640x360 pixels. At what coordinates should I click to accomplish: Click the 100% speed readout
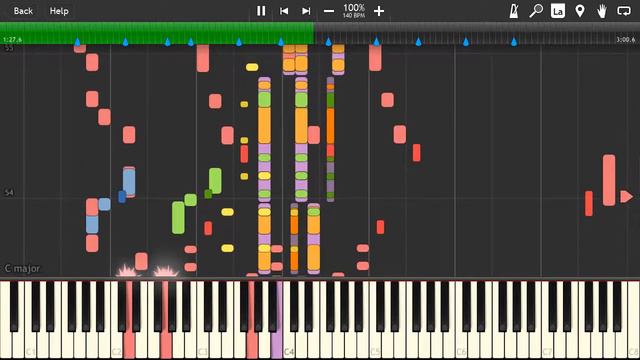[353, 8]
